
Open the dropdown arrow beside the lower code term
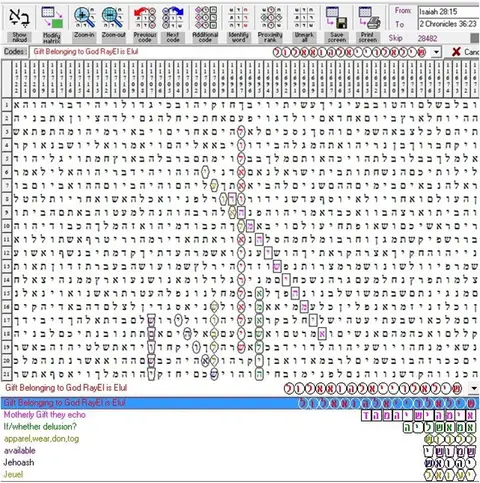pyautogui.click(x=474, y=388)
